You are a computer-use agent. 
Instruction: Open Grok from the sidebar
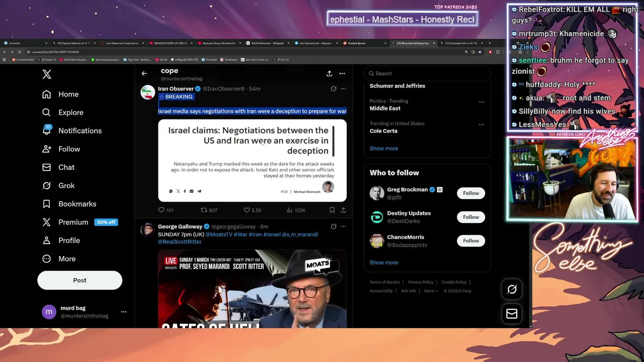coord(58,186)
